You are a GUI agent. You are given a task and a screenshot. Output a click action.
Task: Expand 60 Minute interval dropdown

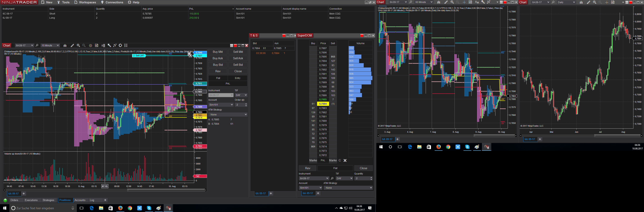(x=432, y=2)
